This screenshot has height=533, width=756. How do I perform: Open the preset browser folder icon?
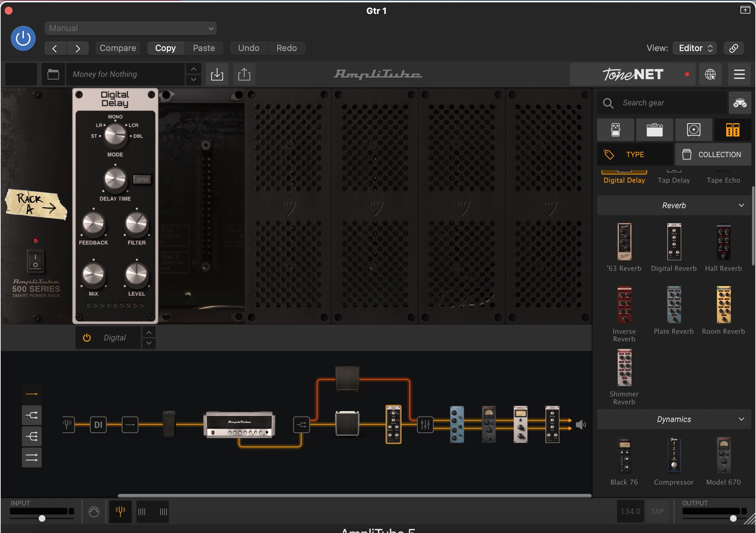(x=53, y=74)
